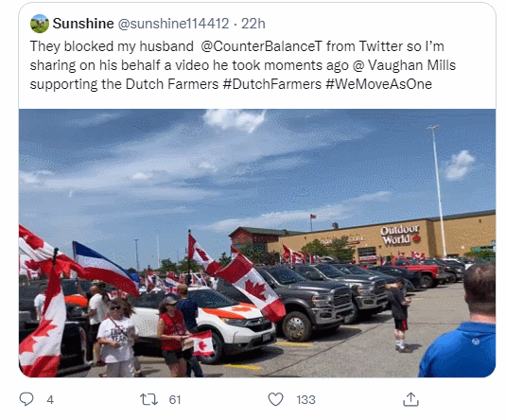Click the retweet arrows icon

pyautogui.click(x=148, y=399)
